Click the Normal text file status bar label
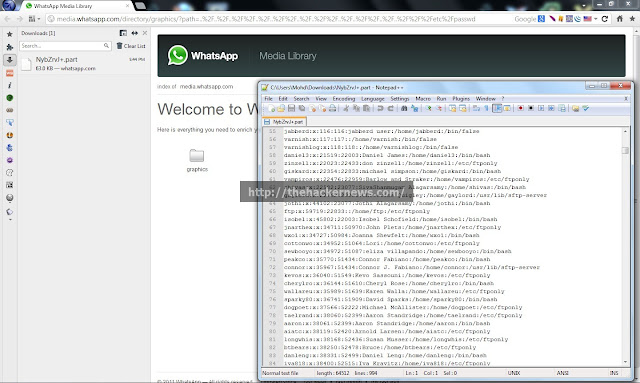640x383 pixels. pyautogui.click(x=280, y=373)
